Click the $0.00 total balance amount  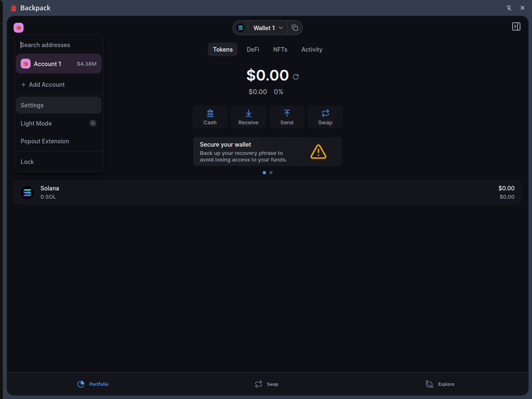click(x=268, y=75)
